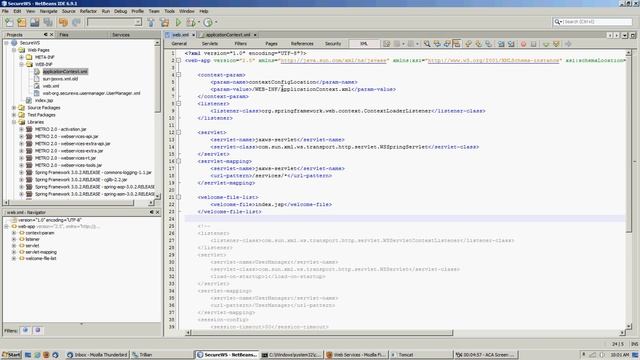Open the Tools menu
Image resolution: width=640 pixels, height=360 pixels.
pyautogui.click(x=169, y=11)
